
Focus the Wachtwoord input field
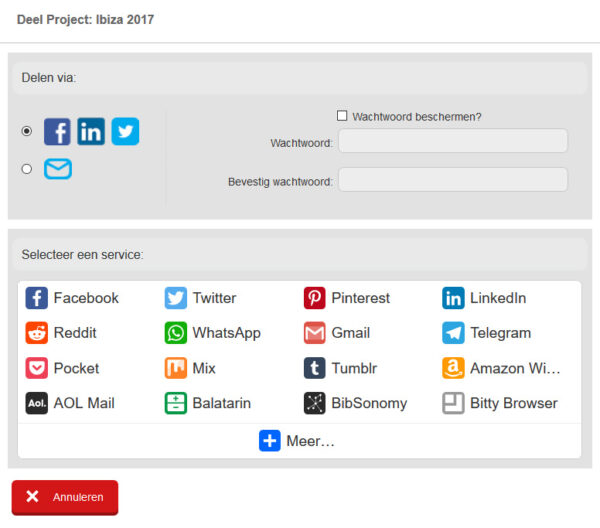click(453, 141)
